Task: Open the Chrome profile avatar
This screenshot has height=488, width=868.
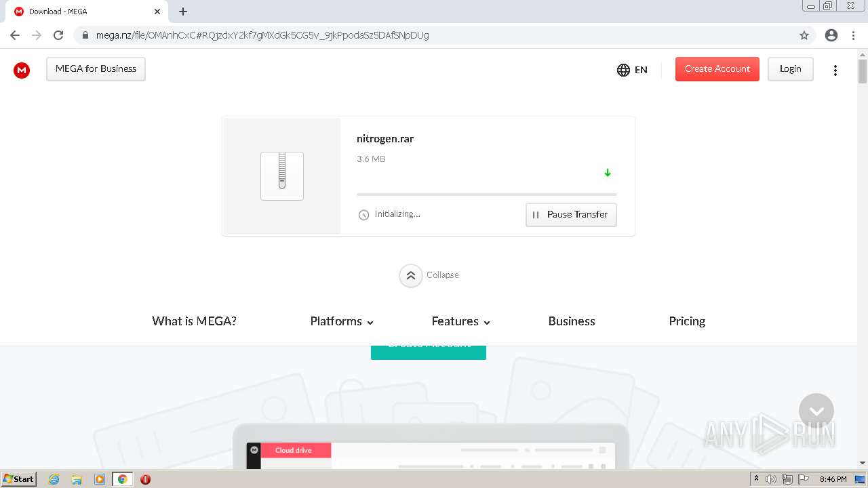Action: pos(831,35)
